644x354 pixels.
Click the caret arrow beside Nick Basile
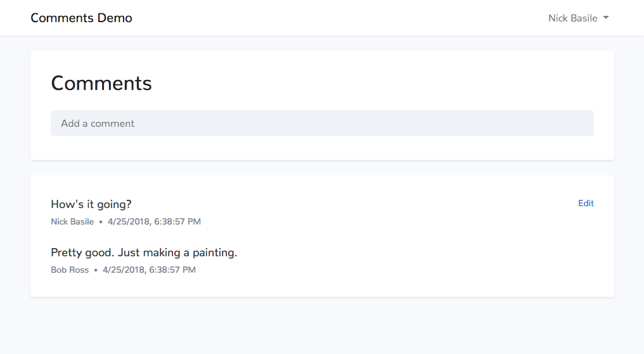pyautogui.click(x=606, y=18)
